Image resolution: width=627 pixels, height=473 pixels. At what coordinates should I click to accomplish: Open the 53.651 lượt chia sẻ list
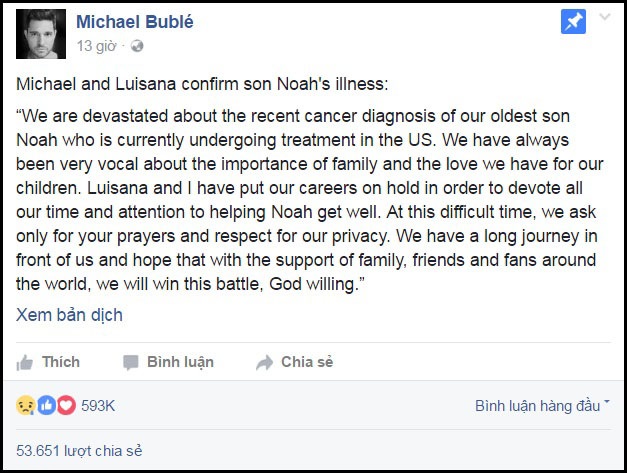click(79, 451)
